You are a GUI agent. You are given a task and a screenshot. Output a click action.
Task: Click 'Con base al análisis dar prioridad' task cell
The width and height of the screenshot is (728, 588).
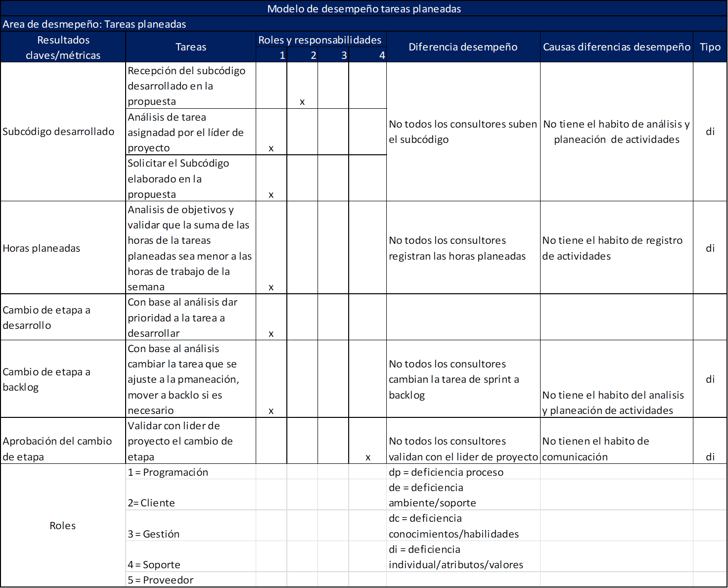(x=191, y=317)
